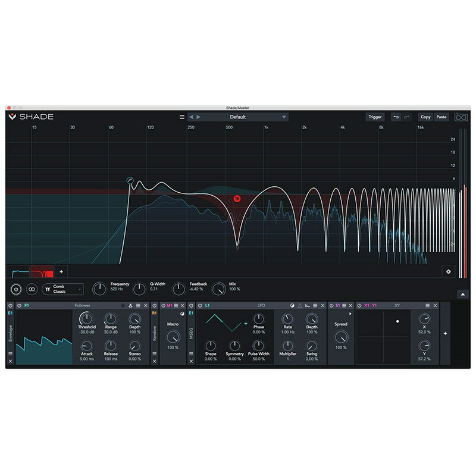
Task: Toggle the L1 LFO power button
Action: pos(199,305)
